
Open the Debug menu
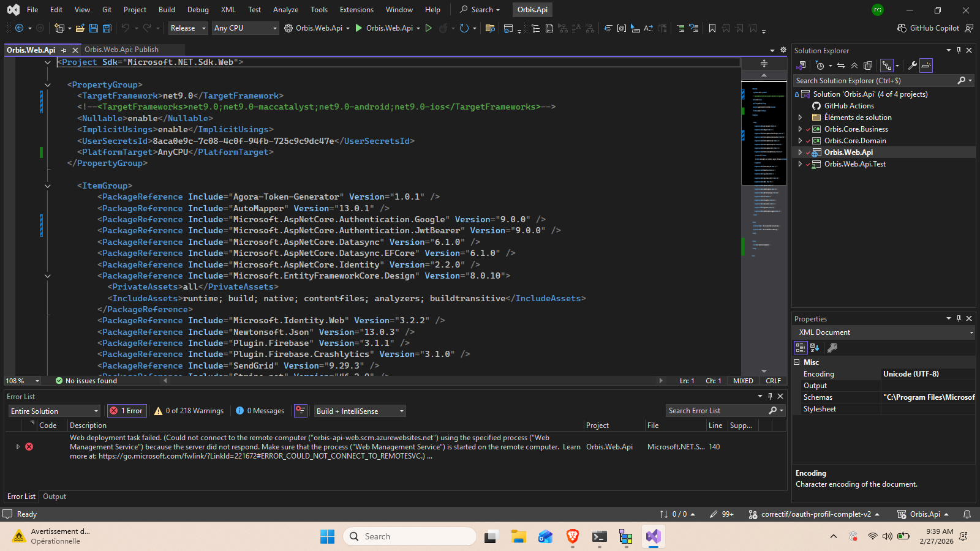click(198, 9)
